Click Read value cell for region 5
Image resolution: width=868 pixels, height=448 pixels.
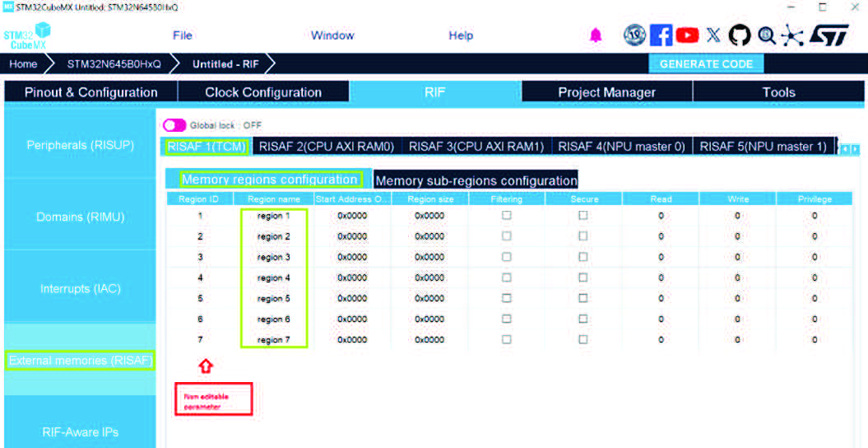coord(661,298)
